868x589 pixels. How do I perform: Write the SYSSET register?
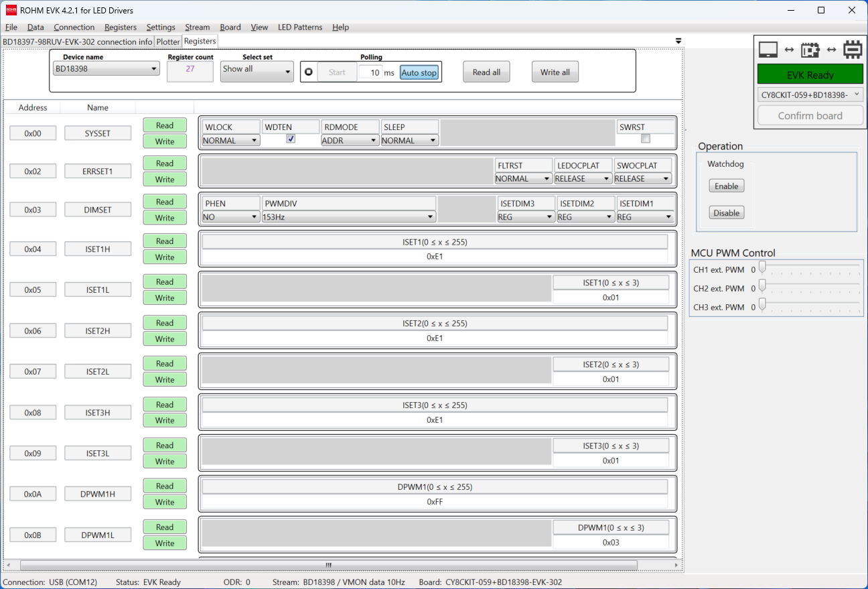point(165,141)
